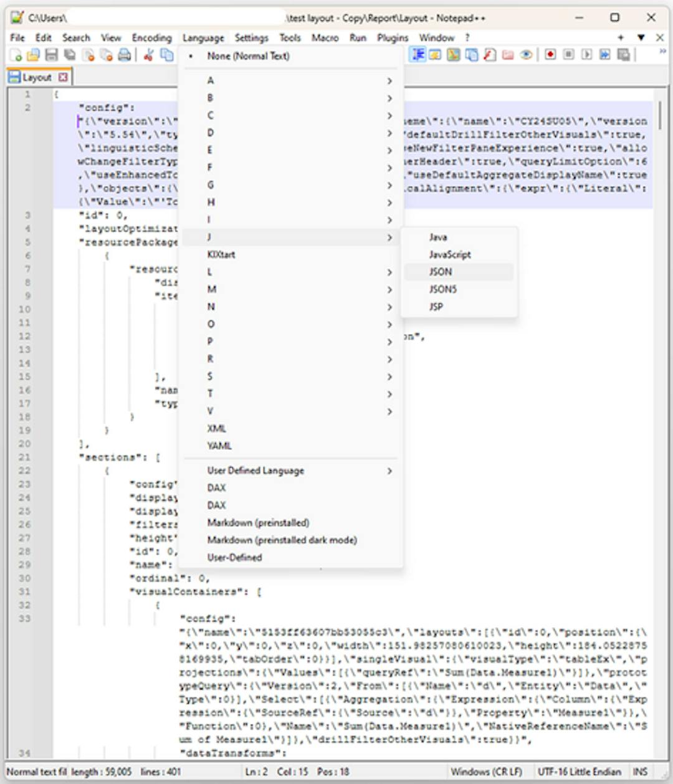The height and width of the screenshot is (784, 673).
Task: Select the XML language entry
Action: click(290, 429)
